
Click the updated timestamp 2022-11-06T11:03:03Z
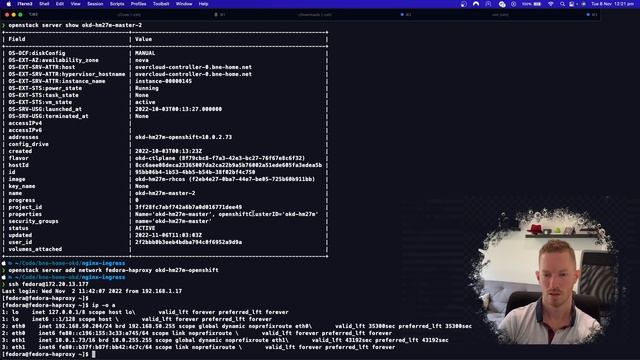click(x=168, y=235)
